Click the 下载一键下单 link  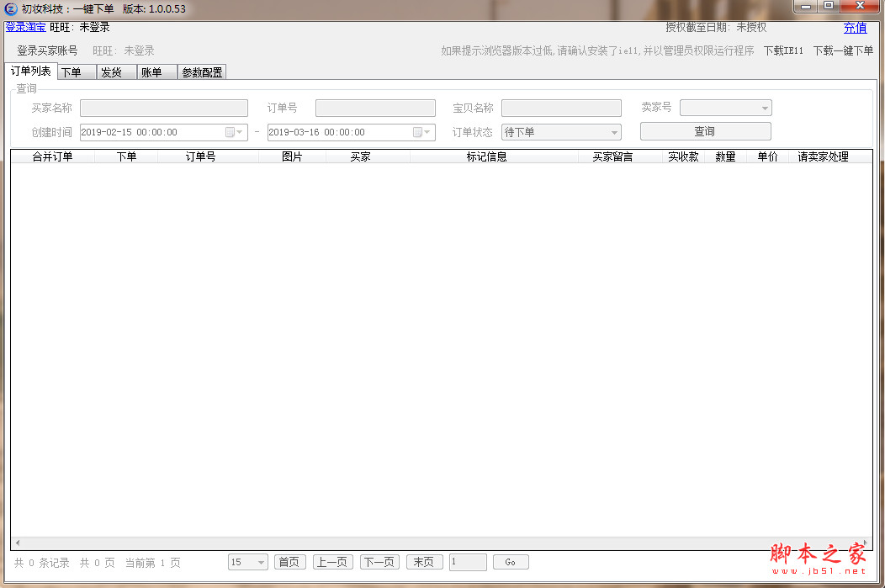click(844, 50)
